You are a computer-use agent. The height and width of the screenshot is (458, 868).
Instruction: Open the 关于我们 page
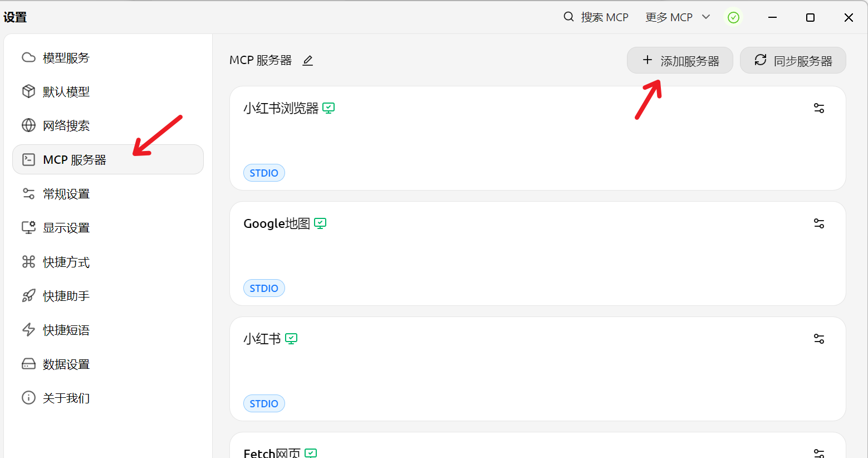(107, 398)
